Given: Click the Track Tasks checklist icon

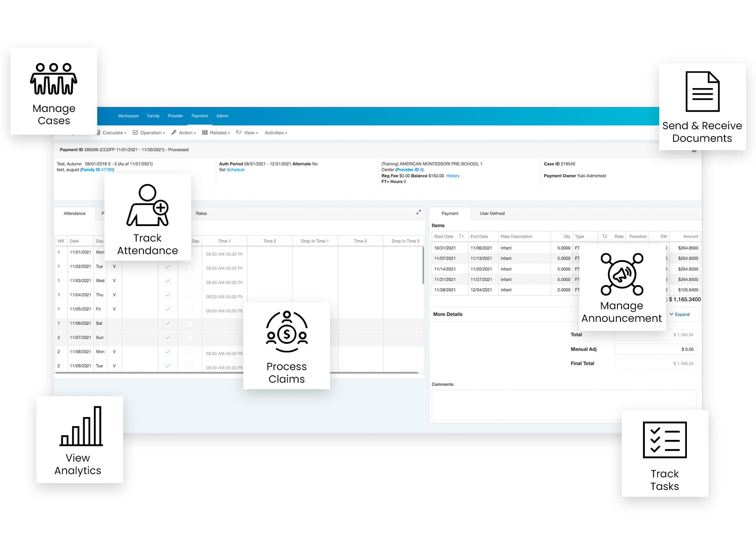Looking at the screenshot, I should pyautogui.click(x=665, y=440).
